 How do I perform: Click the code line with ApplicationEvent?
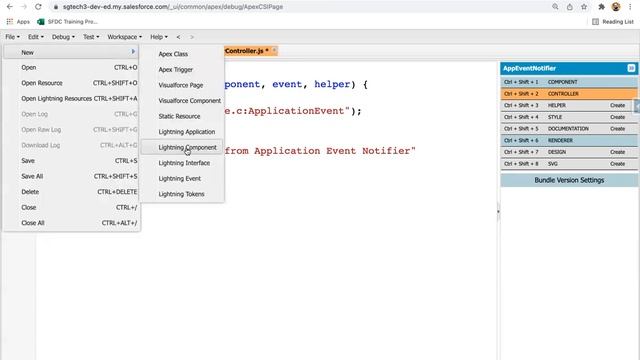pos(293,111)
